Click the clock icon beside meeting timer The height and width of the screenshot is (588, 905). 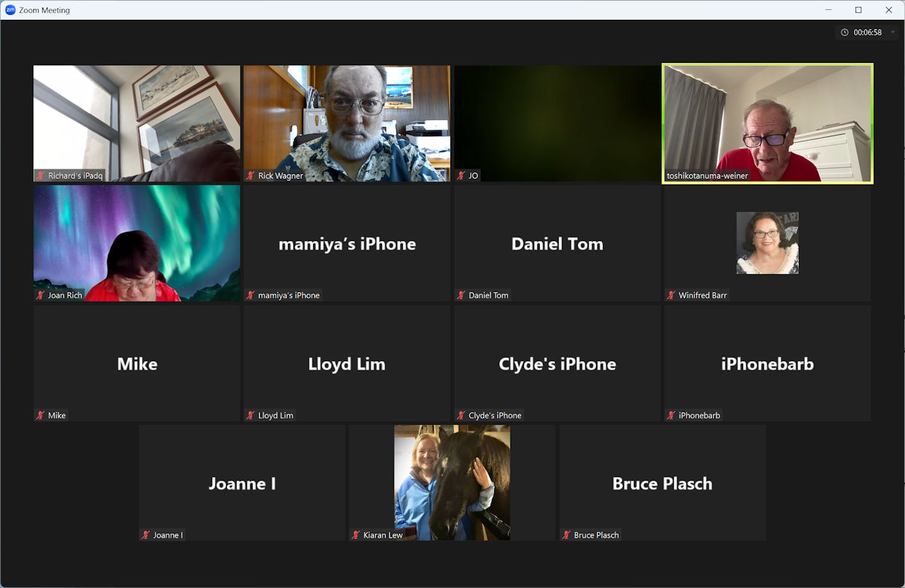[x=844, y=33]
